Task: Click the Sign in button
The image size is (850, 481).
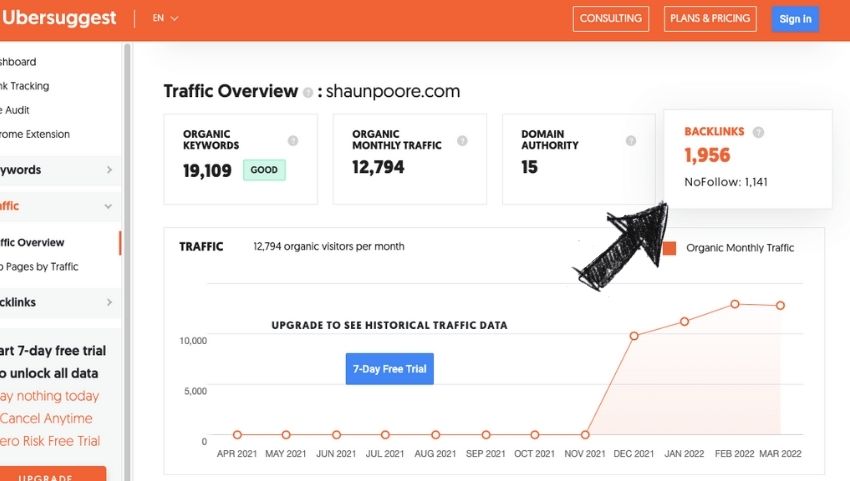Action: [x=795, y=19]
